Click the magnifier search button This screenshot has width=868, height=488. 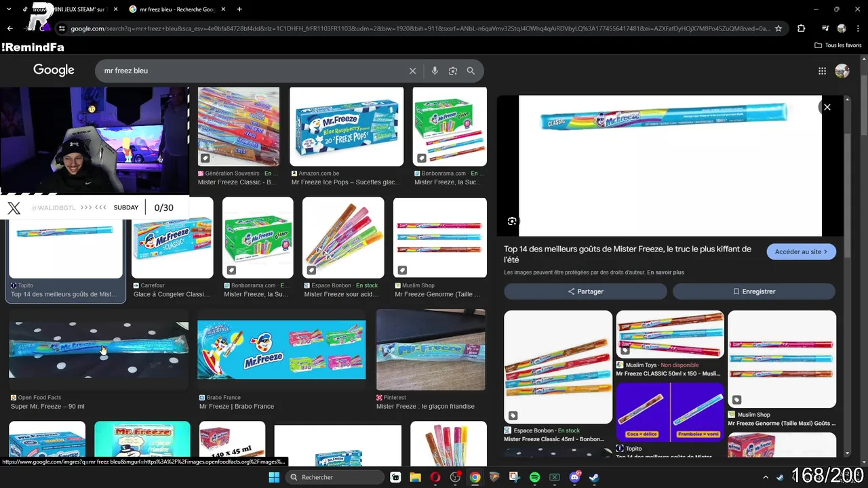[x=471, y=70]
